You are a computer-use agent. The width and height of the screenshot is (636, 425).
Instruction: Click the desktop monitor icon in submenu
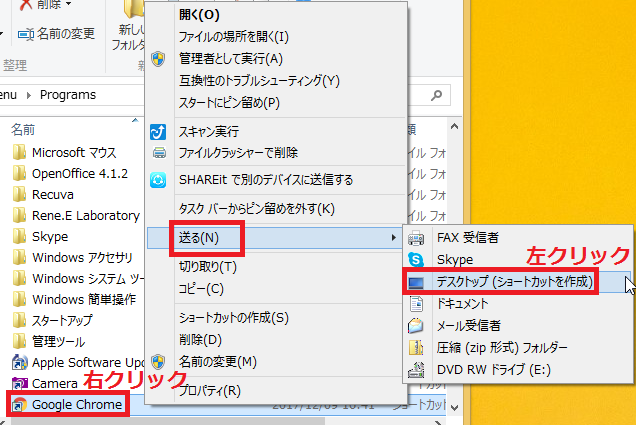click(x=416, y=282)
